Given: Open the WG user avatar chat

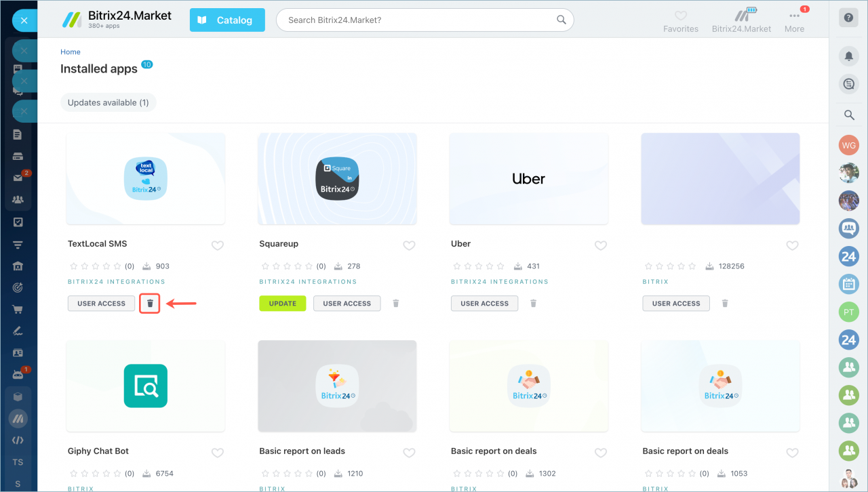Looking at the screenshot, I should 849,144.
